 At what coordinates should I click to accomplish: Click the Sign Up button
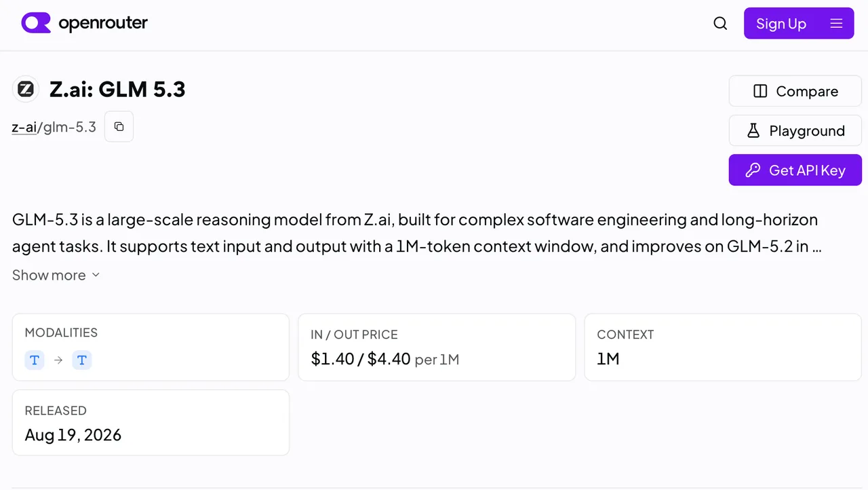[781, 24]
